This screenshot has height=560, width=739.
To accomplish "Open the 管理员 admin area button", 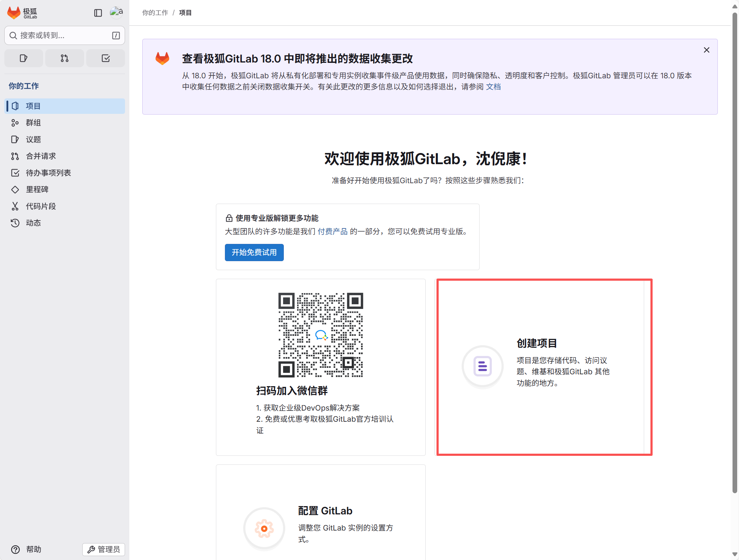I will [103, 549].
